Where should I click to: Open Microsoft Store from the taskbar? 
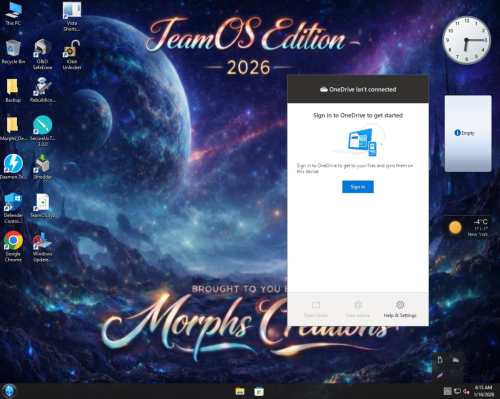click(x=259, y=391)
